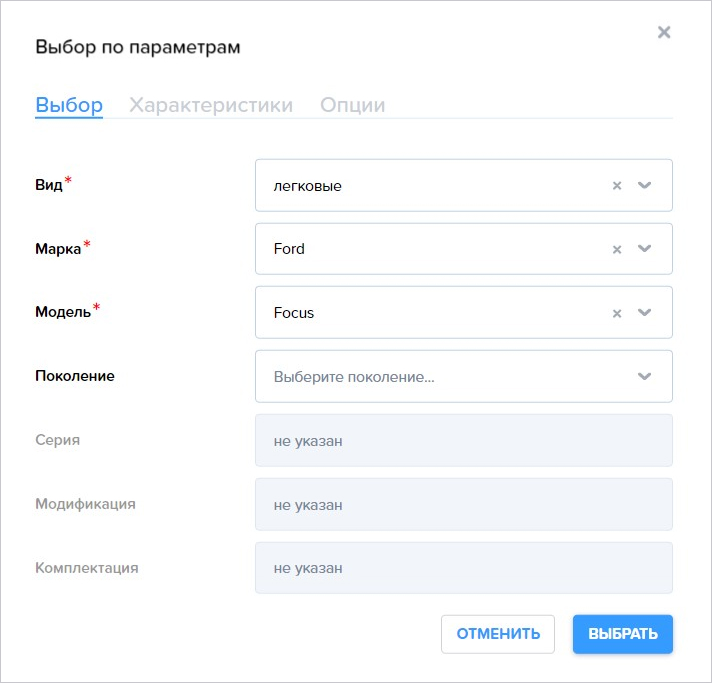
Task: Clear the Focus value in Модель field
Action: pos(617,313)
